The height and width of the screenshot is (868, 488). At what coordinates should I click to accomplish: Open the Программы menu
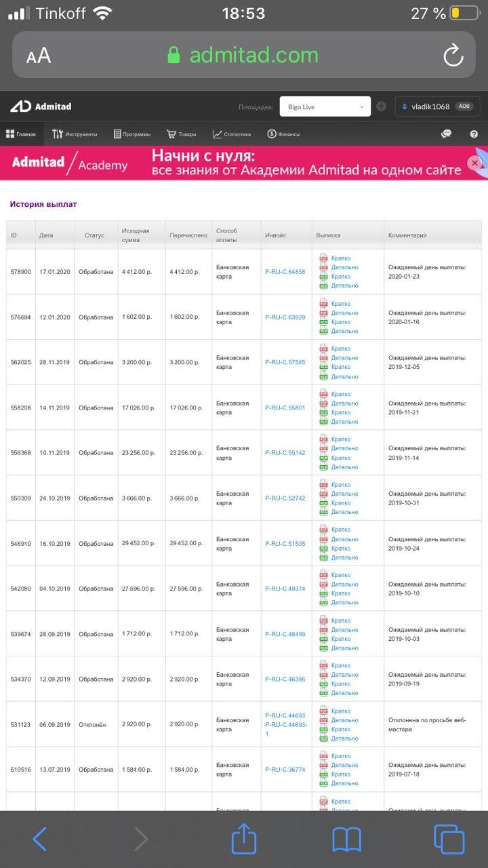click(133, 134)
